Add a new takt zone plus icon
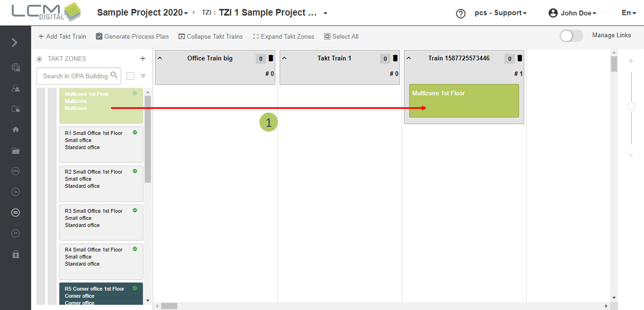The image size is (644, 310). click(142, 59)
